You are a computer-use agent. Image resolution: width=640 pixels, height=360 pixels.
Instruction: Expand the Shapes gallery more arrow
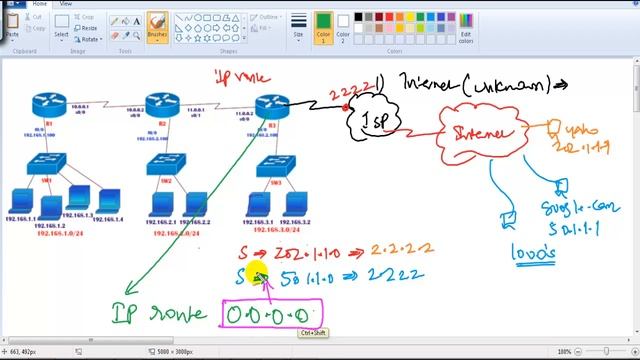244,38
